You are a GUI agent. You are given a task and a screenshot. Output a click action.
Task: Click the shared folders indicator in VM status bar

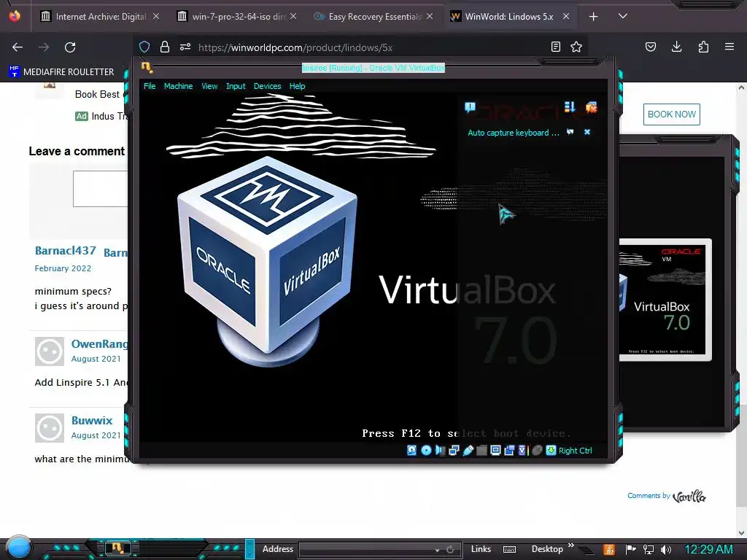(481, 451)
